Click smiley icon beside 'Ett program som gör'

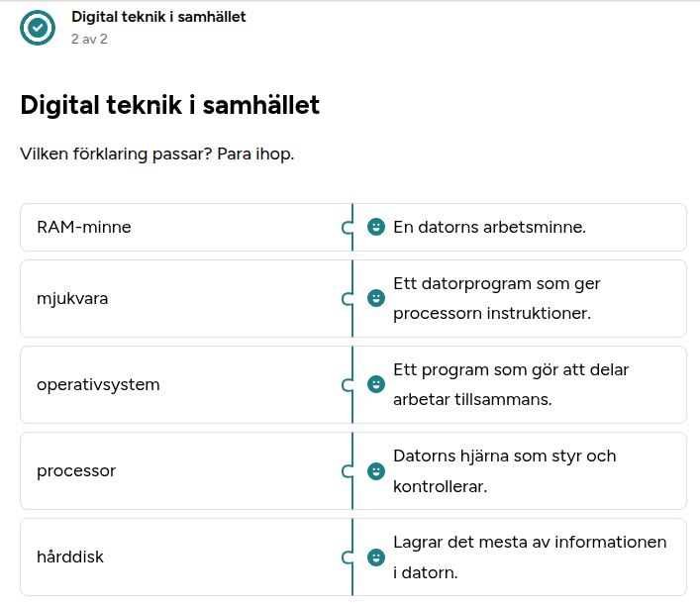(x=375, y=384)
